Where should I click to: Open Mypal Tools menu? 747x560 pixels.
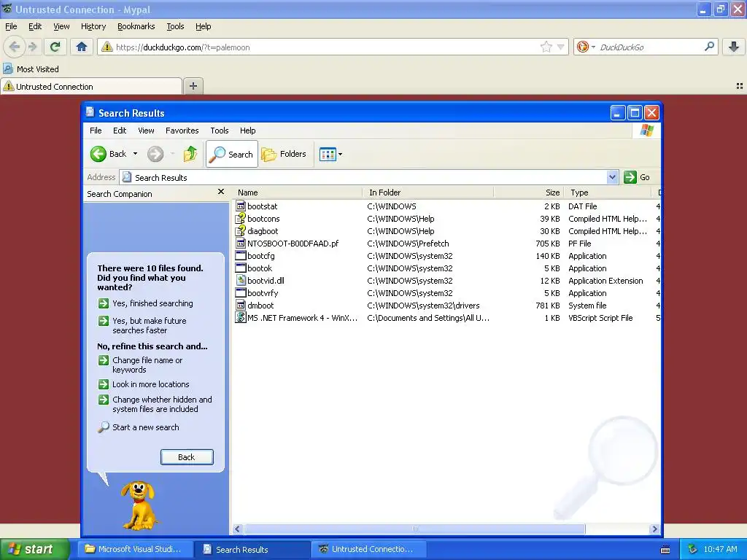pyautogui.click(x=175, y=26)
